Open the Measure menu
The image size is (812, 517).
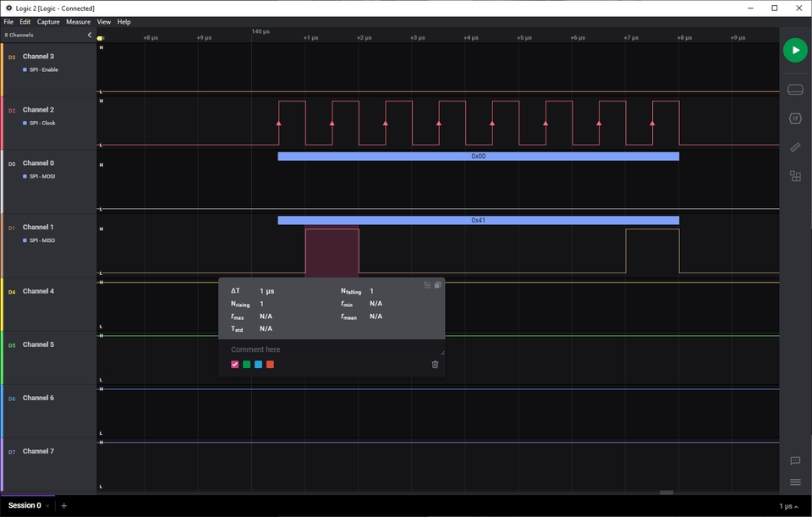pyautogui.click(x=78, y=22)
